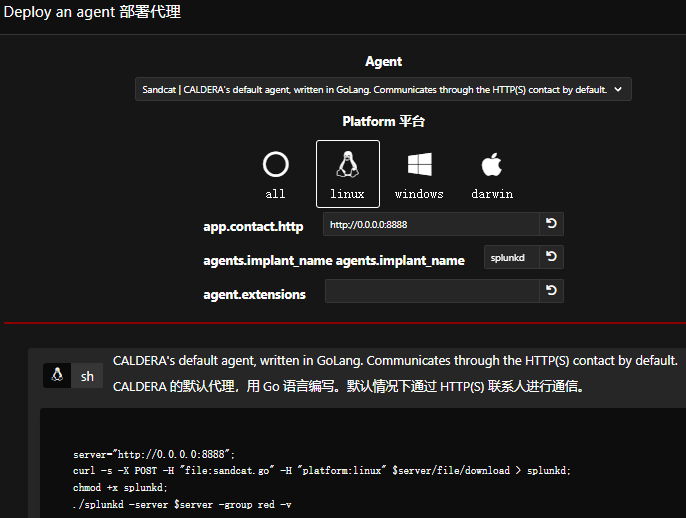Click the curl download command line
Screen dimensions: 686x518
[322, 471]
